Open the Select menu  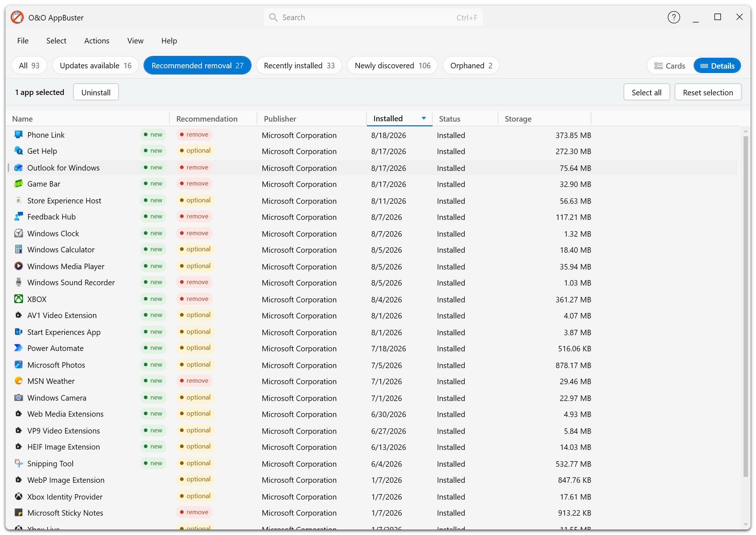[56, 41]
